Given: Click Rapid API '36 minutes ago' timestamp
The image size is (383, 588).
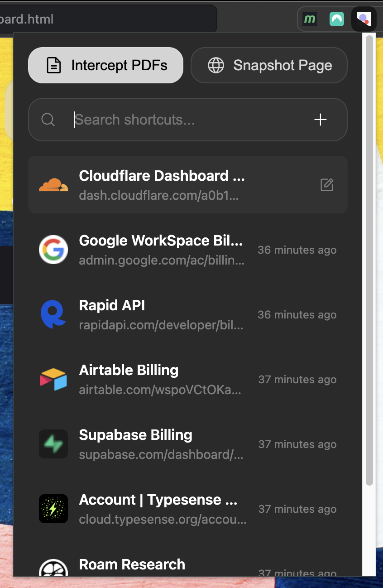Looking at the screenshot, I should tap(297, 315).
